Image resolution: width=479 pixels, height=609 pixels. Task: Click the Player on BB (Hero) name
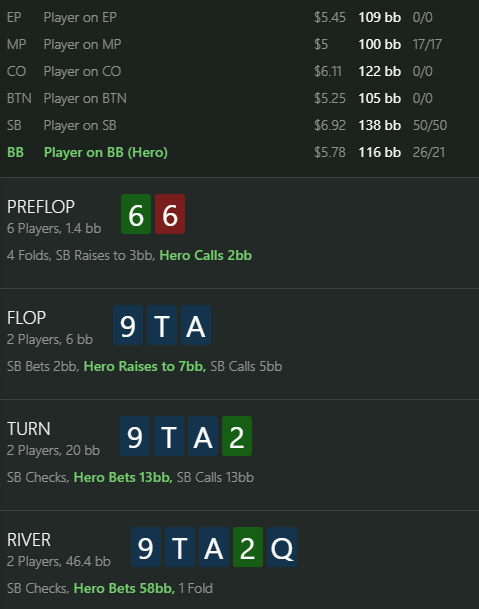click(x=106, y=152)
